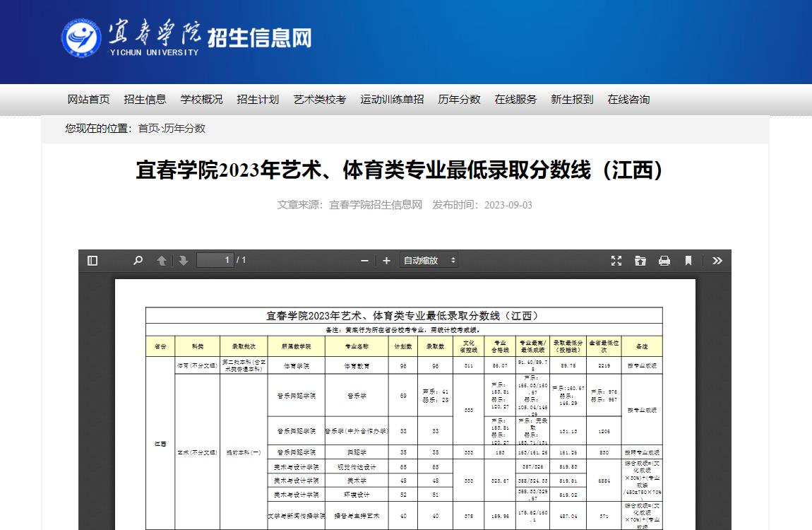Click the 江西 province cell

(160, 444)
